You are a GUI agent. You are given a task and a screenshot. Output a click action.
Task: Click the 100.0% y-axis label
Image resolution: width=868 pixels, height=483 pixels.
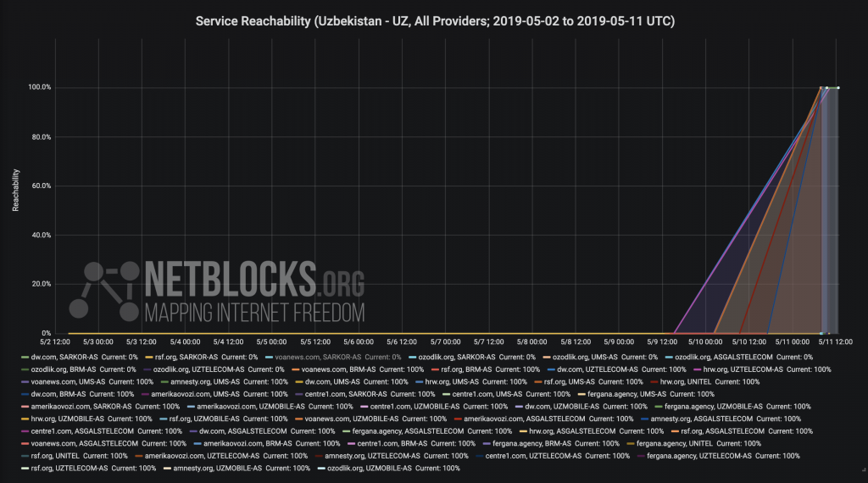click(40, 87)
